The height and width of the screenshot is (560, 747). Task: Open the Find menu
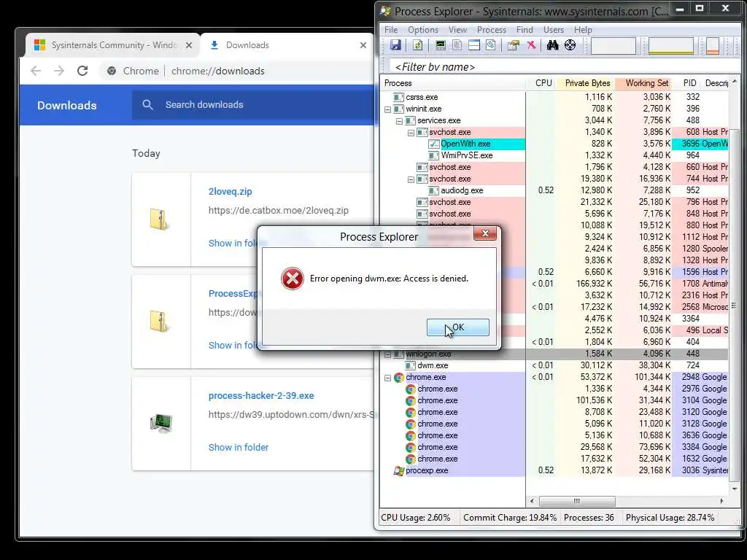(x=525, y=29)
